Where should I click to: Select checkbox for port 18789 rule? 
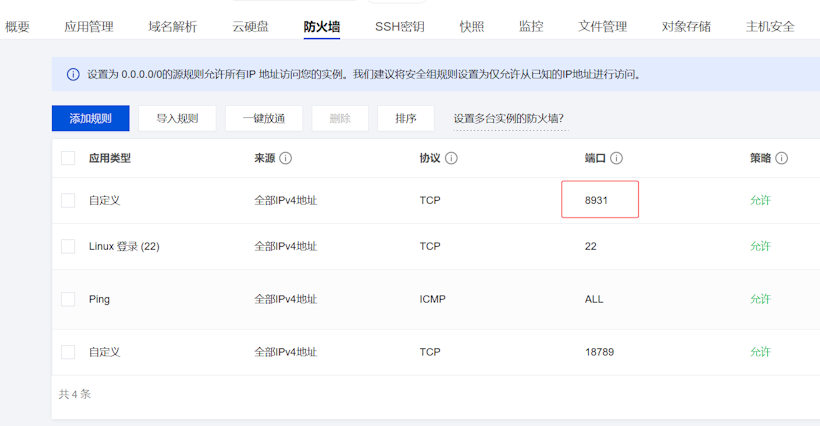[68, 352]
